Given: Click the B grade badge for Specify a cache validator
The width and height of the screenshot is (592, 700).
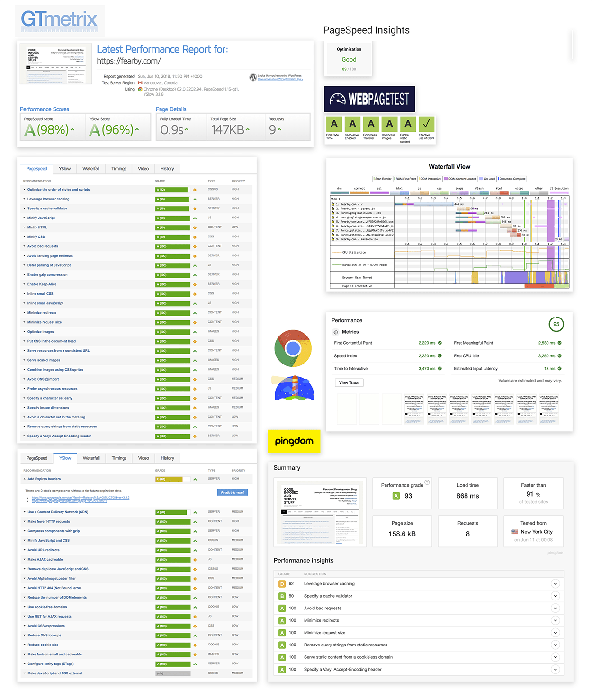Looking at the screenshot, I should (282, 596).
